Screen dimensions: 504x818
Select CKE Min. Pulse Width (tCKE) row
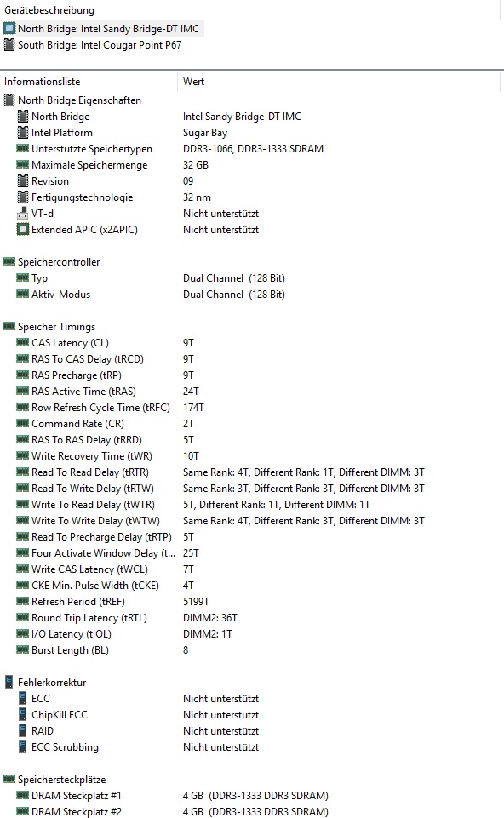95,586
